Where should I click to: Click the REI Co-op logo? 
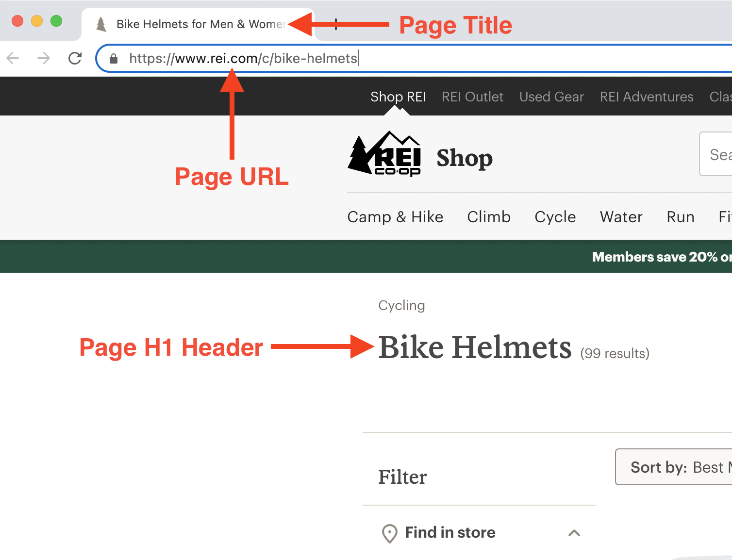point(384,153)
